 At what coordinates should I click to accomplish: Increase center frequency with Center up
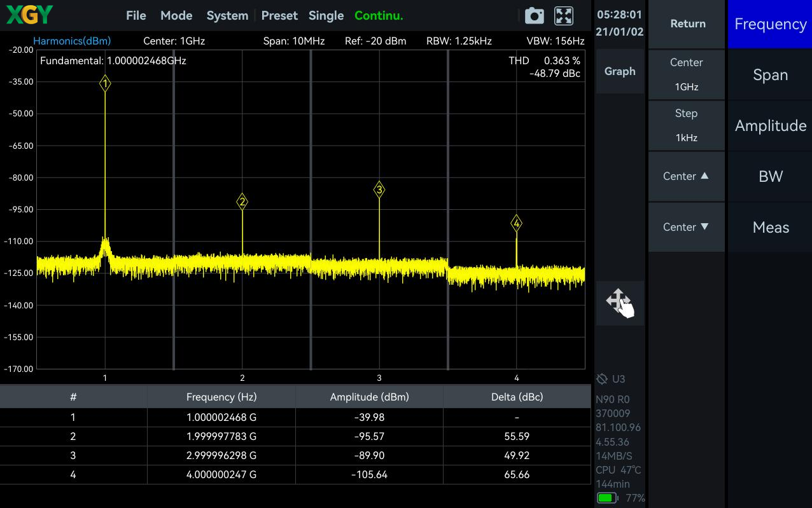tap(686, 176)
